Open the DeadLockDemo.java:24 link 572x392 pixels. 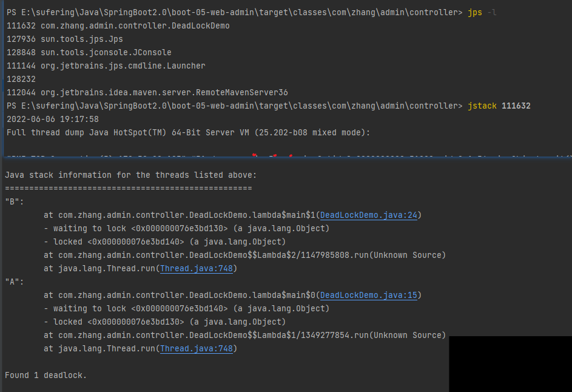coord(368,215)
